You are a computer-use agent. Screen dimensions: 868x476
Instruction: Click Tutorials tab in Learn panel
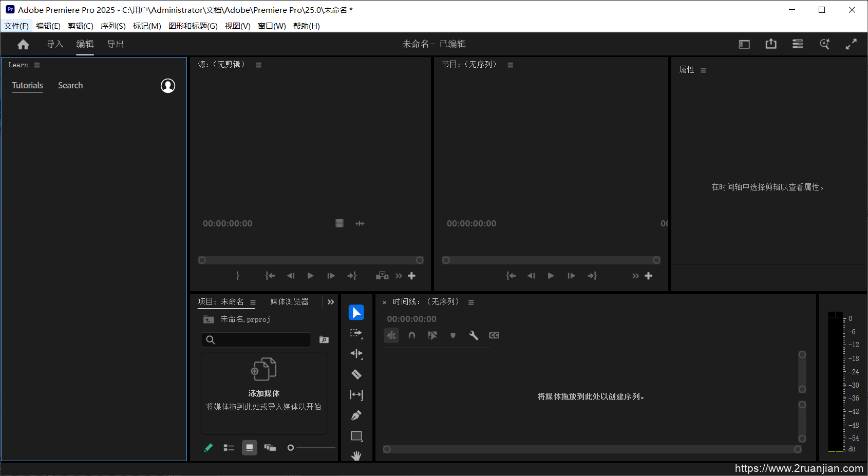pos(27,86)
